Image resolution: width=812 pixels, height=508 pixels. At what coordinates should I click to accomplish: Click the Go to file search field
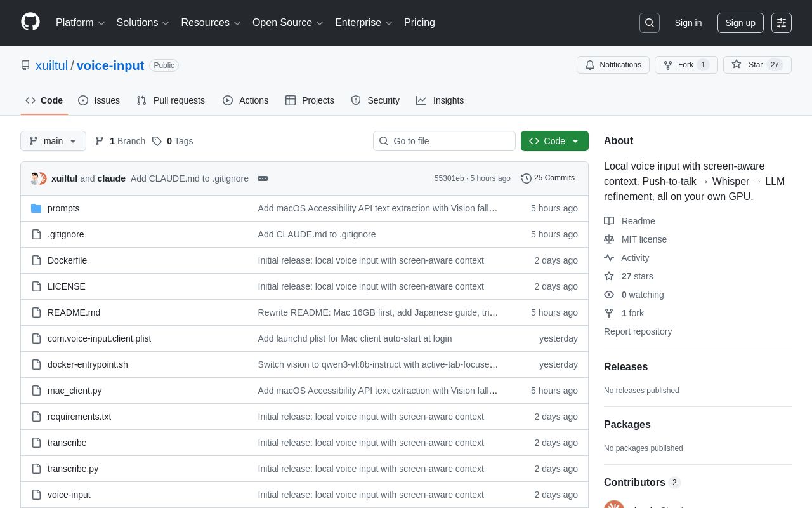click(444, 141)
